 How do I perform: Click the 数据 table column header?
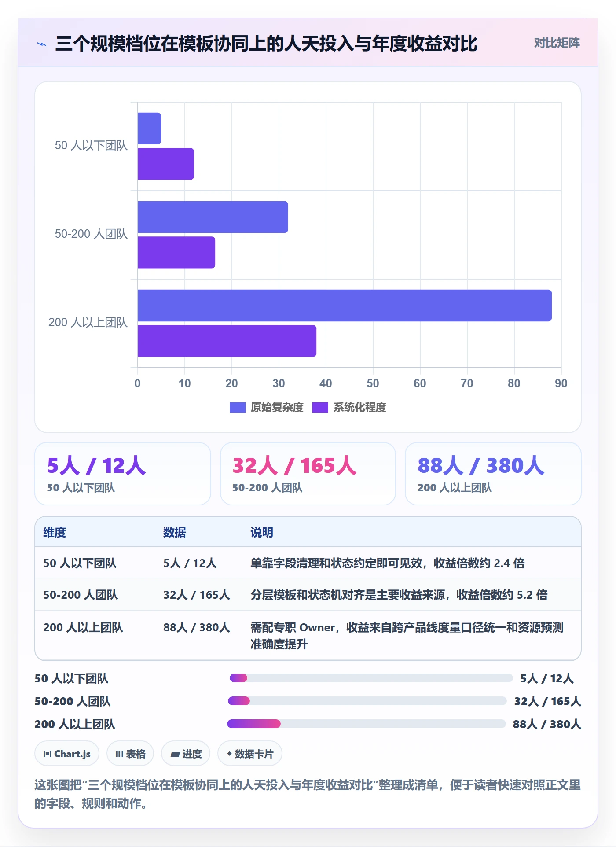click(175, 532)
